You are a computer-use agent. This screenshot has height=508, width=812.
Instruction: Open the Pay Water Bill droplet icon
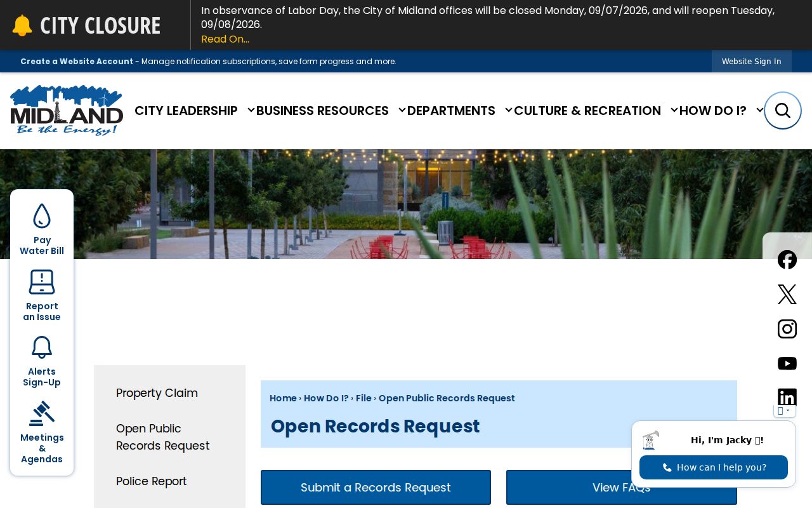[x=42, y=216]
